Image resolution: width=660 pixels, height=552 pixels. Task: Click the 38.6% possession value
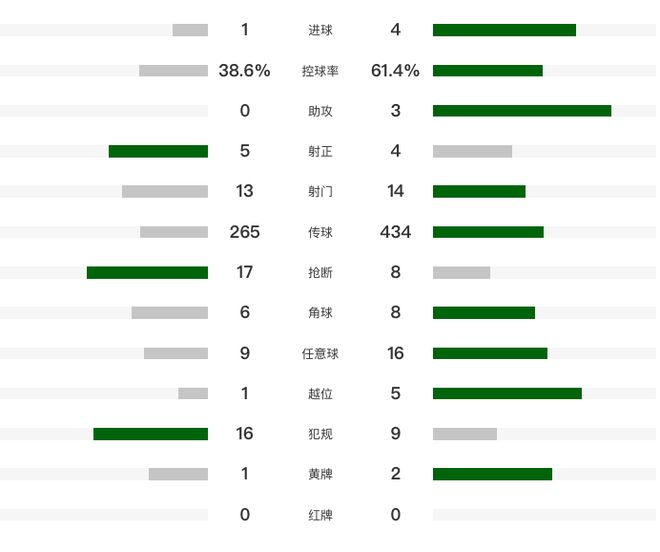[244, 71]
